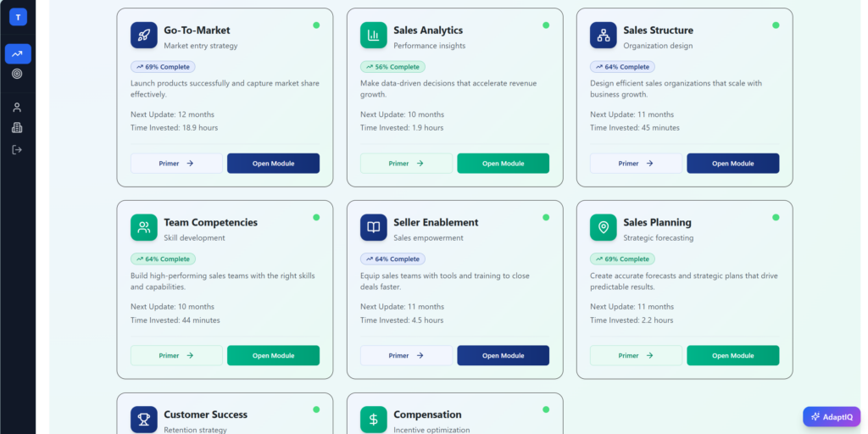Open the Team Competencies module
Image resolution: width=868 pixels, height=434 pixels.
(x=274, y=355)
